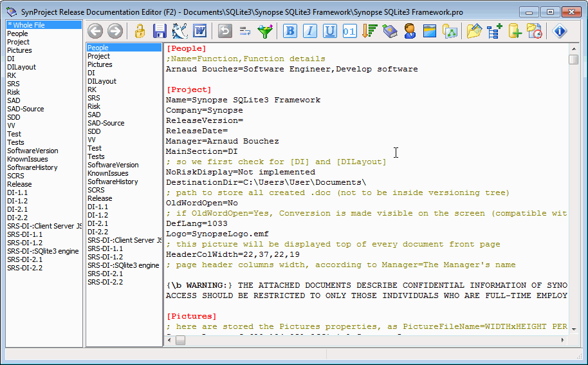Select 'DI-2.1' in the middle list
This screenshot has width=588, height=365.
coord(124,223)
